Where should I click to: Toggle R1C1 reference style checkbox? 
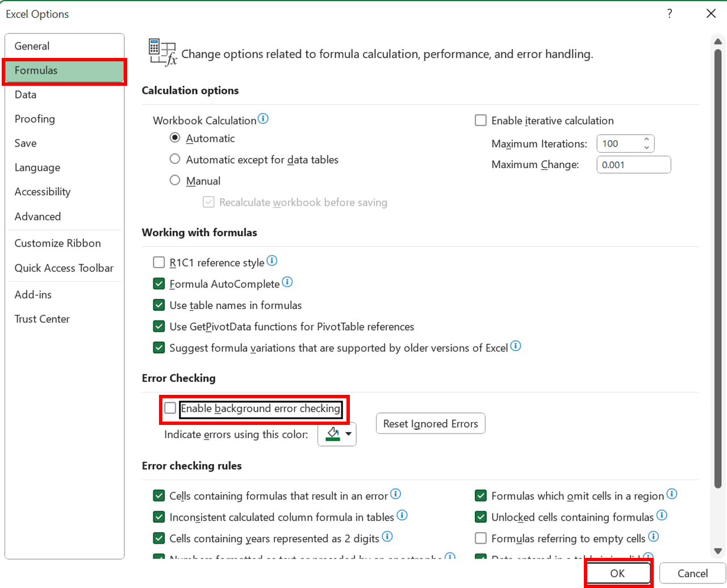tap(159, 262)
